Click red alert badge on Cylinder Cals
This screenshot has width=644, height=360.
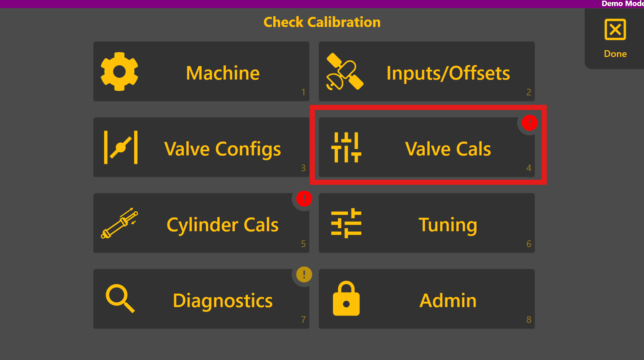[x=304, y=199]
